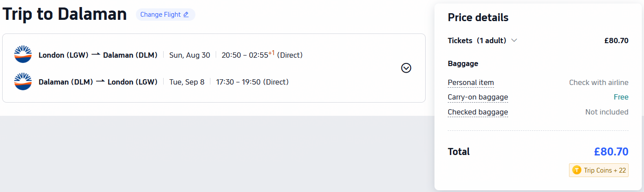
Task: Click the Sun, Aug 30 departure date
Action: (190, 55)
